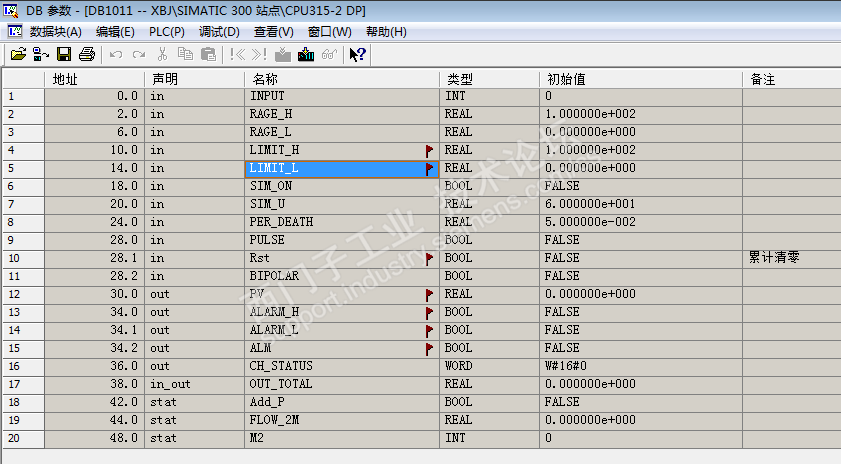Click the Paste clipboard icon

[208, 54]
